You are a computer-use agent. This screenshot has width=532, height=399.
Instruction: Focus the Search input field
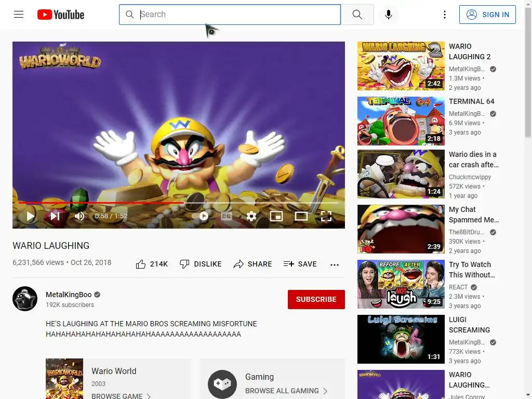click(230, 14)
